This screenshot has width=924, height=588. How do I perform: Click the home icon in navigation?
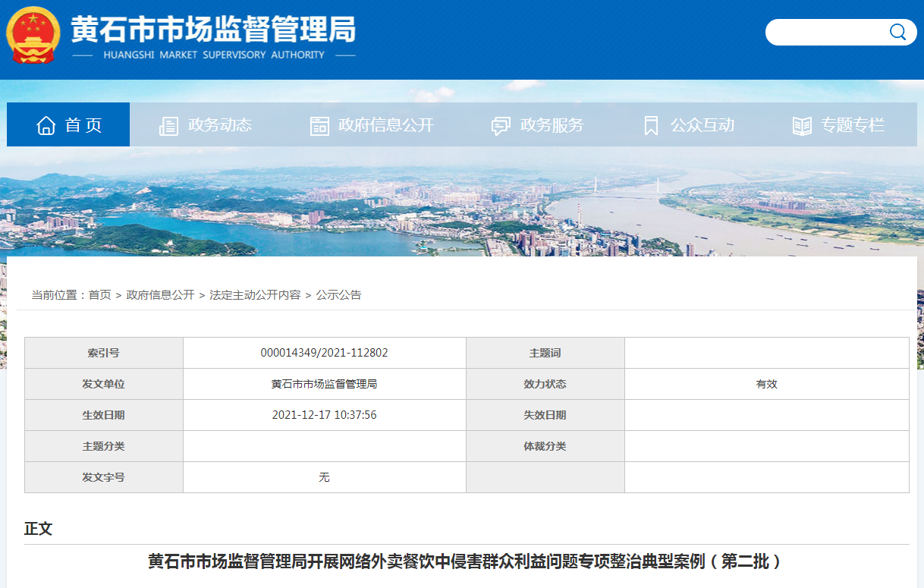[x=46, y=125]
